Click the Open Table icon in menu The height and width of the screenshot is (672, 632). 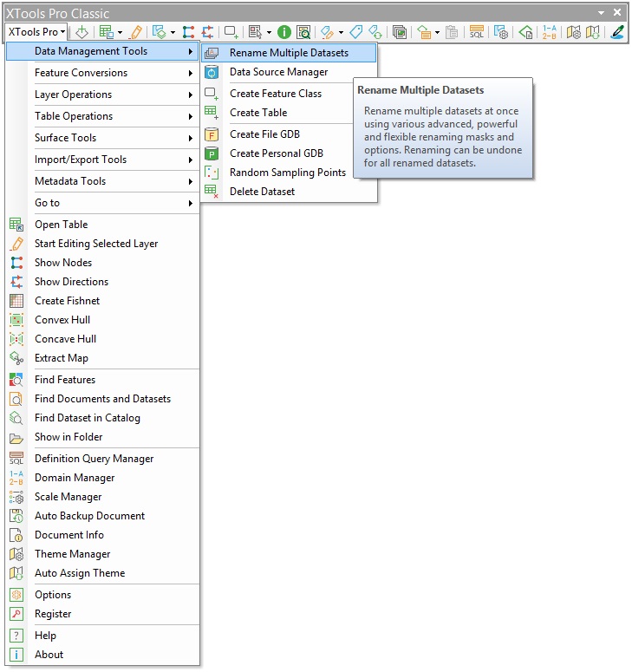pyautogui.click(x=16, y=225)
